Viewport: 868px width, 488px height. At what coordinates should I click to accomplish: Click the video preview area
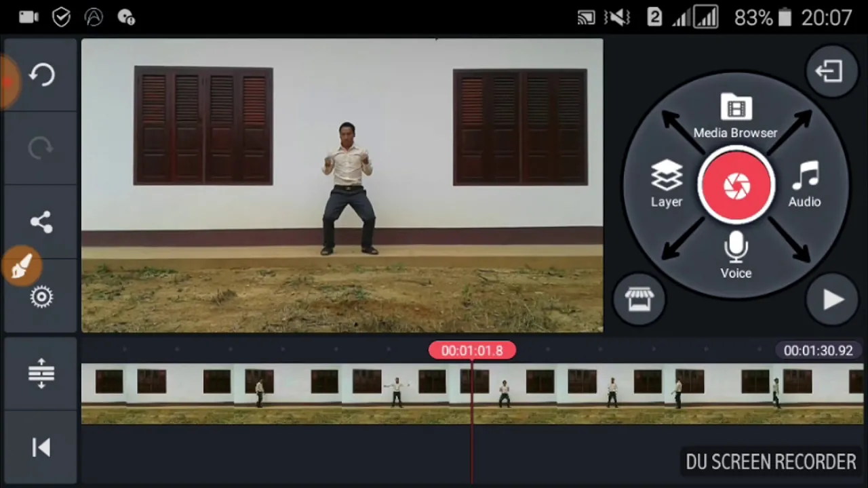tap(342, 186)
